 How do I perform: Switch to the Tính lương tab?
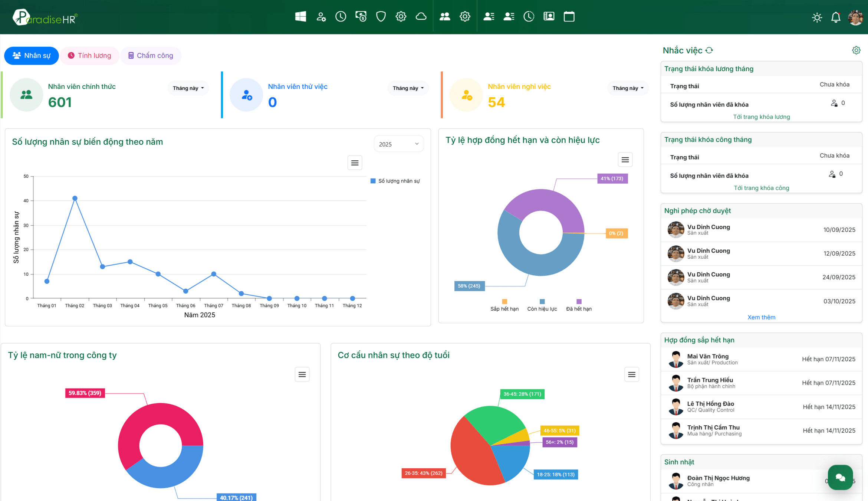(x=89, y=55)
